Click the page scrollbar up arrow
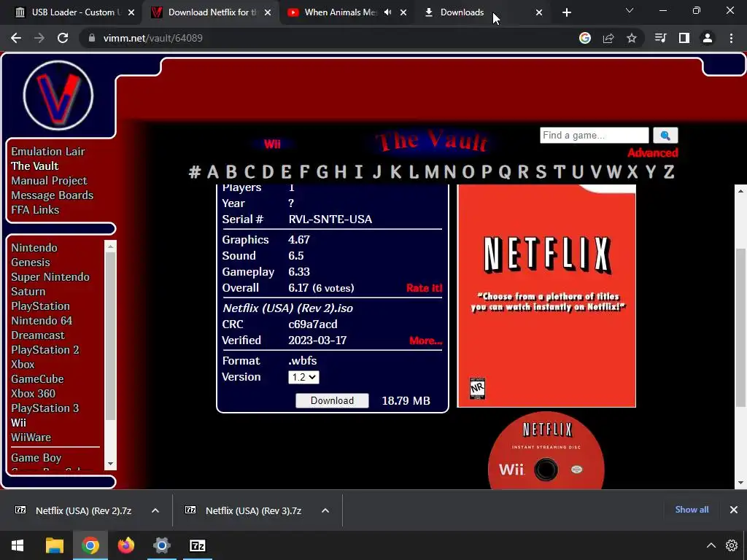The image size is (747, 560). tap(741, 191)
